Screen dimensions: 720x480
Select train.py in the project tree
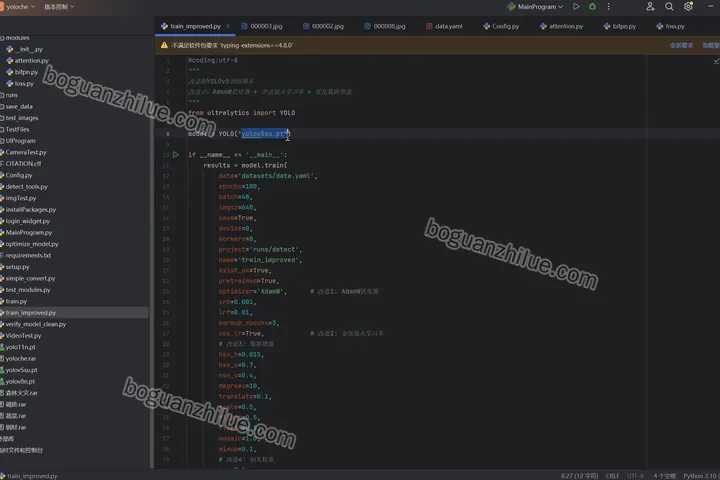[14, 302]
